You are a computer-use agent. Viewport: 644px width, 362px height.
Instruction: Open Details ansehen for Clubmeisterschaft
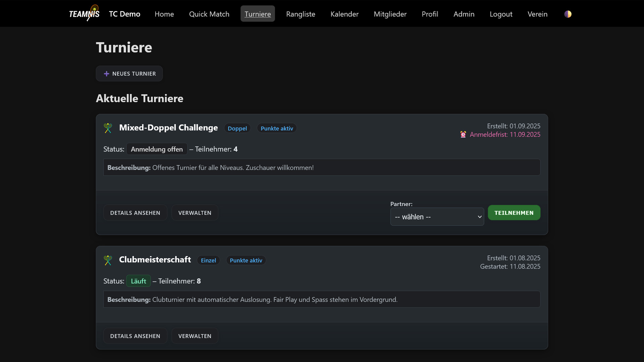click(x=135, y=336)
